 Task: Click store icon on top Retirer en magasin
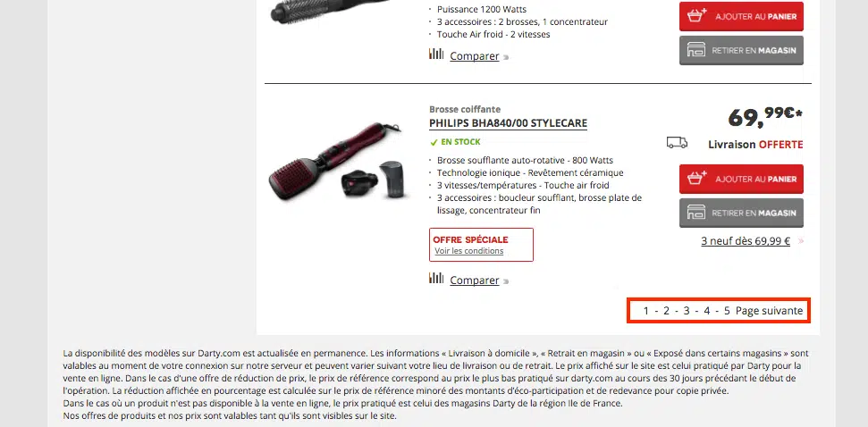pos(696,50)
